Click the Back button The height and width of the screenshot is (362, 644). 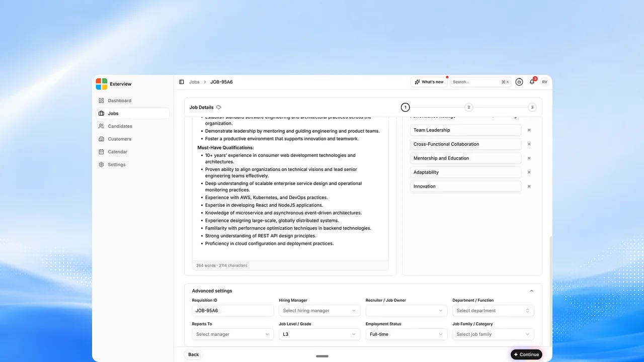click(194, 354)
